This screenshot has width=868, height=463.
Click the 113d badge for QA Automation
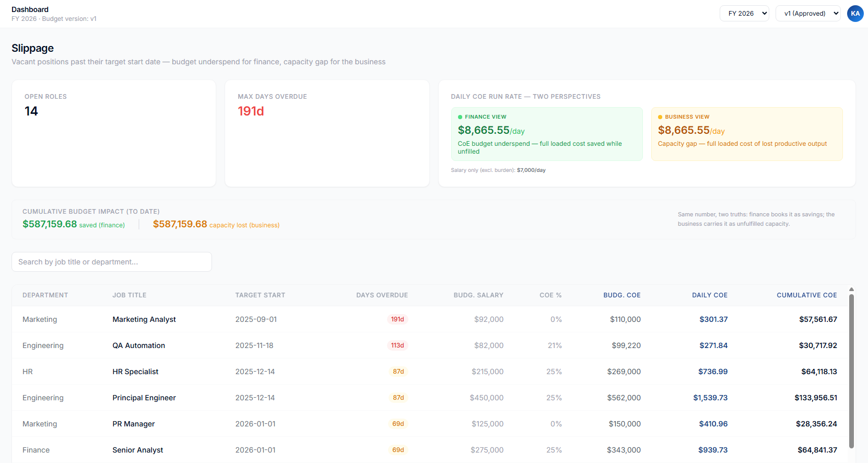point(397,345)
